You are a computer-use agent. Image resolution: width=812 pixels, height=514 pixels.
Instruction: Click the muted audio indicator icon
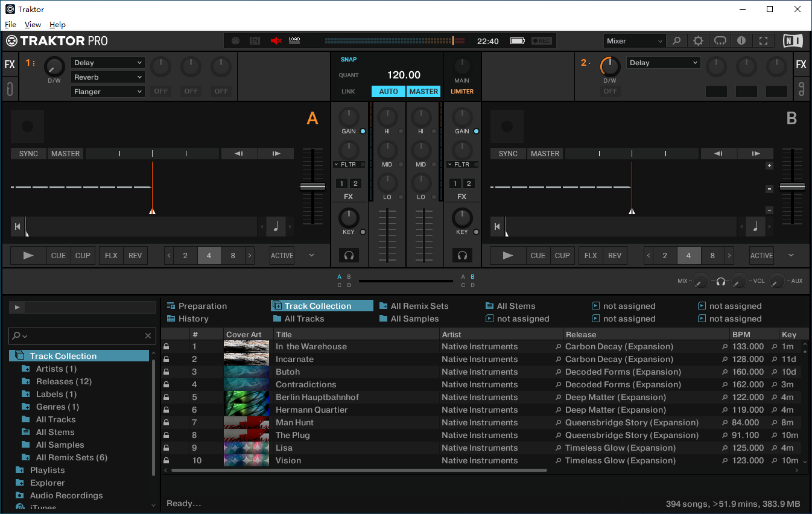pyautogui.click(x=276, y=41)
